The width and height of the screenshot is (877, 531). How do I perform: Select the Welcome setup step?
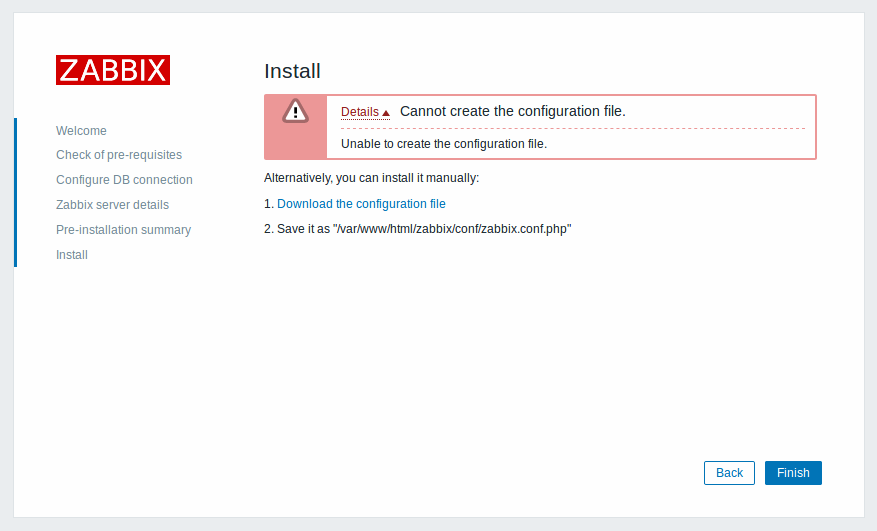click(x=81, y=130)
